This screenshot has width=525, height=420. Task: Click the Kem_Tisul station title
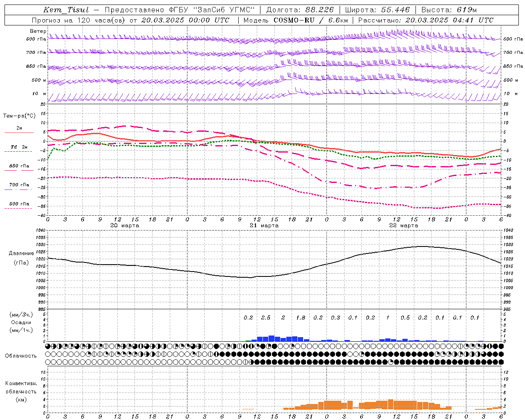coord(66,10)
